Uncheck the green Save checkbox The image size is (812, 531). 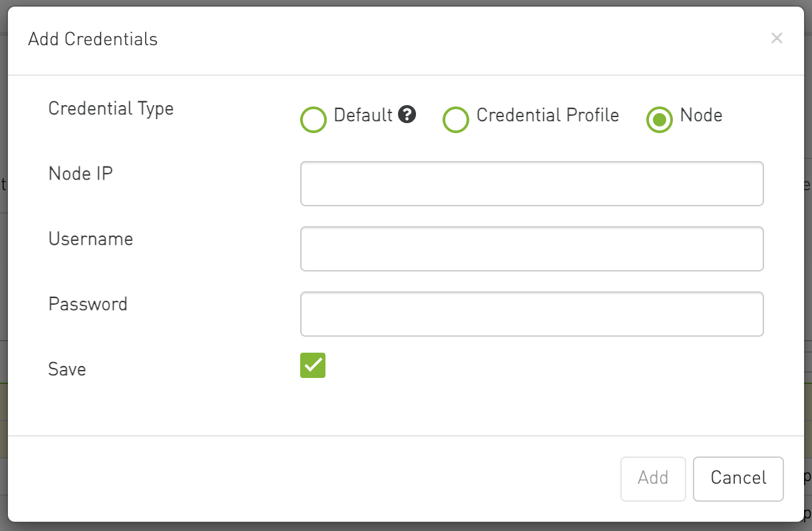313,365
